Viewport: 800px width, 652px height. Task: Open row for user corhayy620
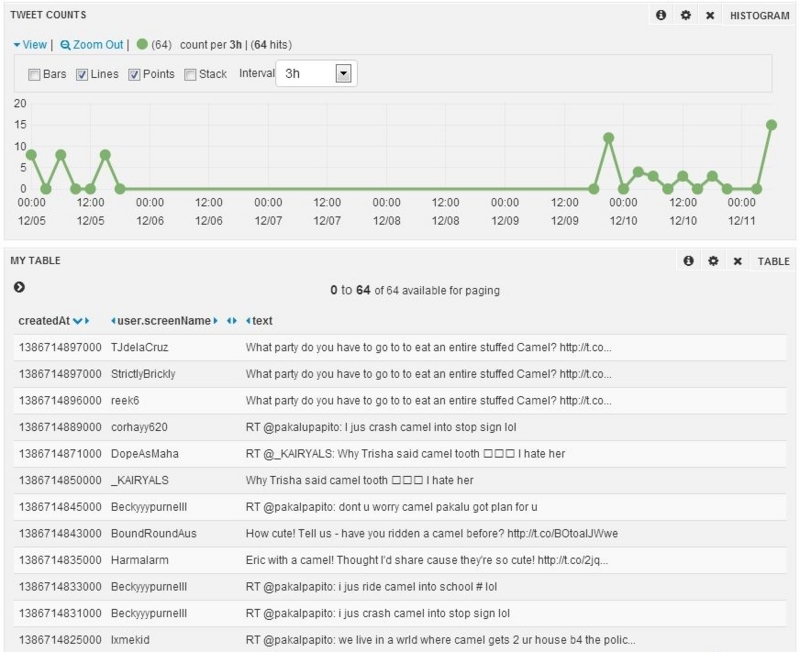[x=400, y=427]
